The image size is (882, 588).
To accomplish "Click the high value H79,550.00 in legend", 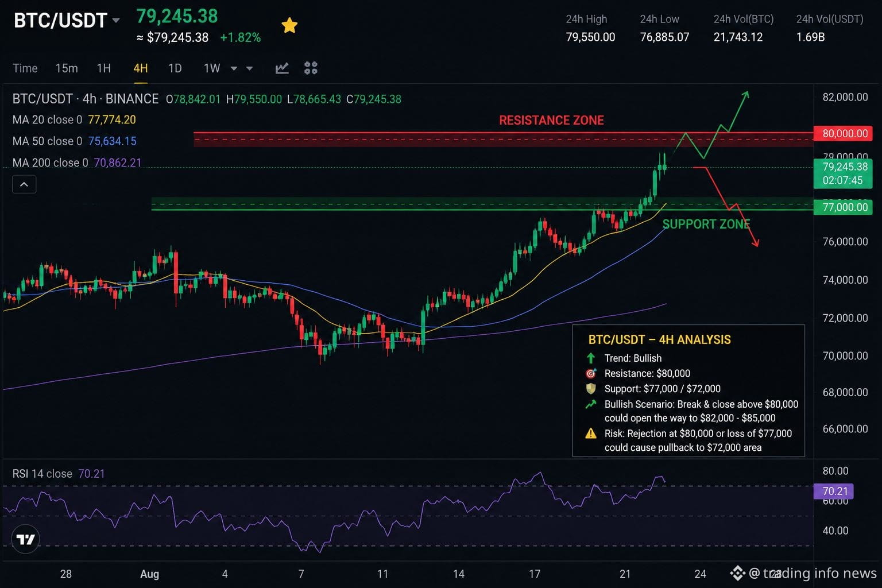I will [254, 99].
